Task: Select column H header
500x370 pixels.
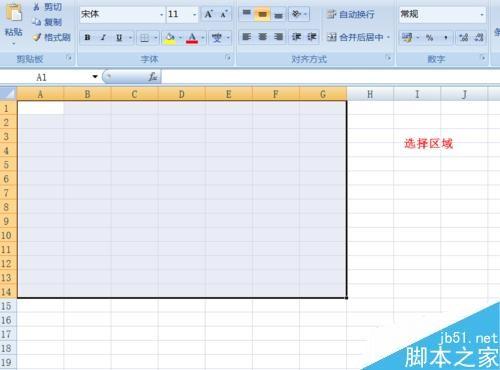Action: (370, 94)
